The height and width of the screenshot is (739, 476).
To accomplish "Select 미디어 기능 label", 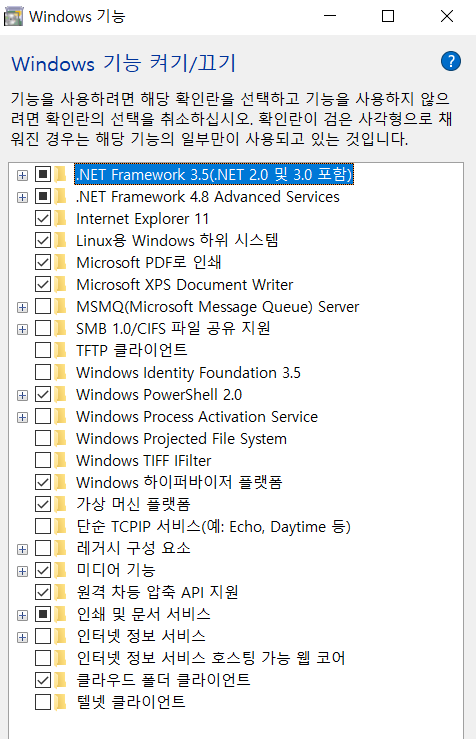I will (116, 570).
